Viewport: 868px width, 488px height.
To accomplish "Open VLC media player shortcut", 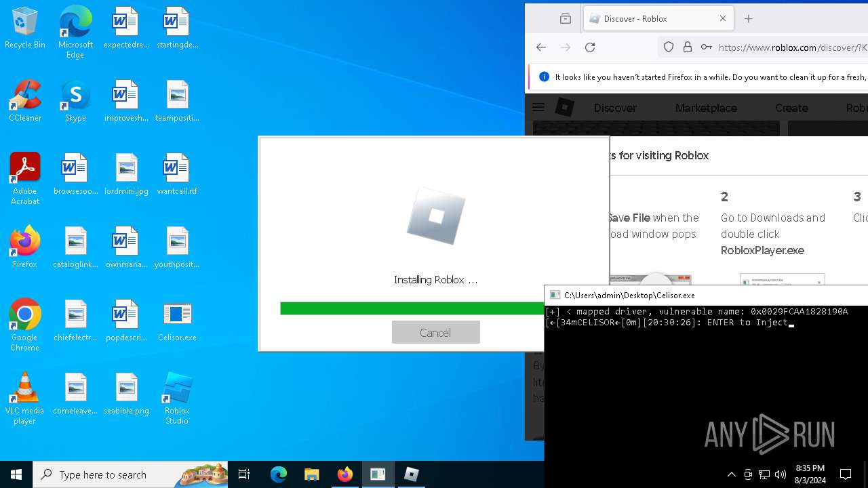I will [x=25, y=399].
